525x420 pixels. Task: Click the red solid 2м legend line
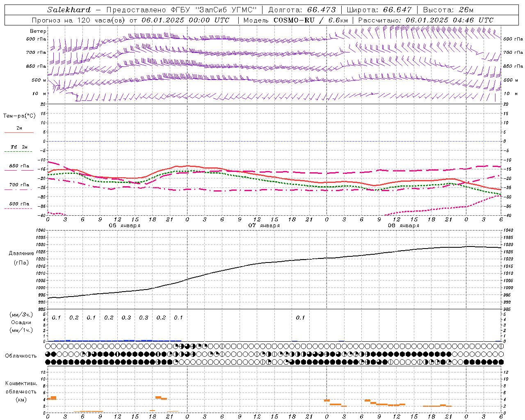19,133
